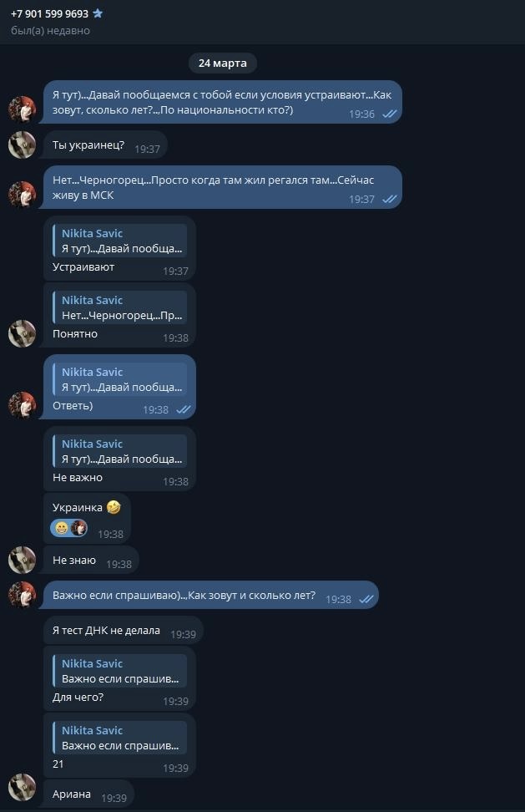Open avatar next to "Ты украинец?" message
Screen dimensions: 525x812
pyautogui.click(x=22, y=145)
